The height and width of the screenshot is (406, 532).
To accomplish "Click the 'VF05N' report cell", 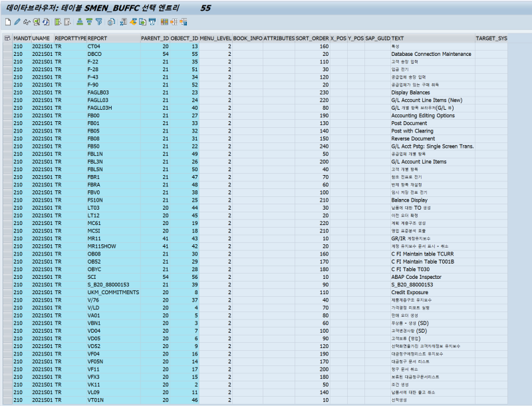I will [x=114, y=361].
